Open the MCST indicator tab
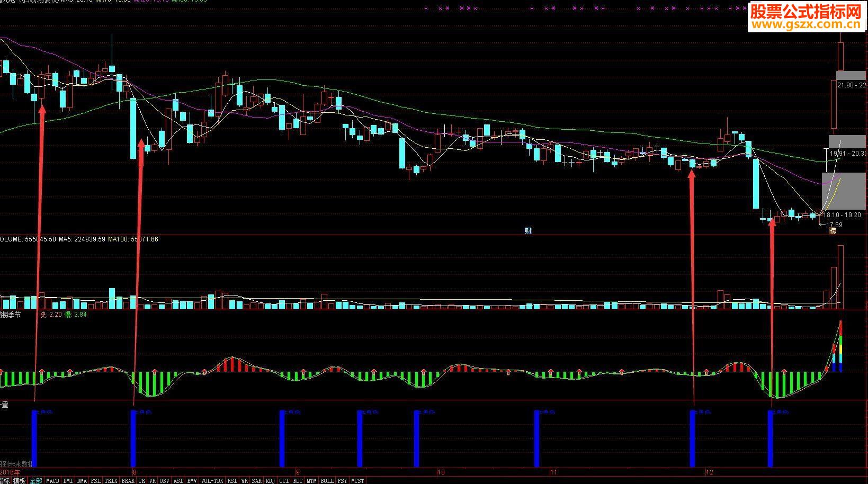868x484 pixels. pos(358,481)
